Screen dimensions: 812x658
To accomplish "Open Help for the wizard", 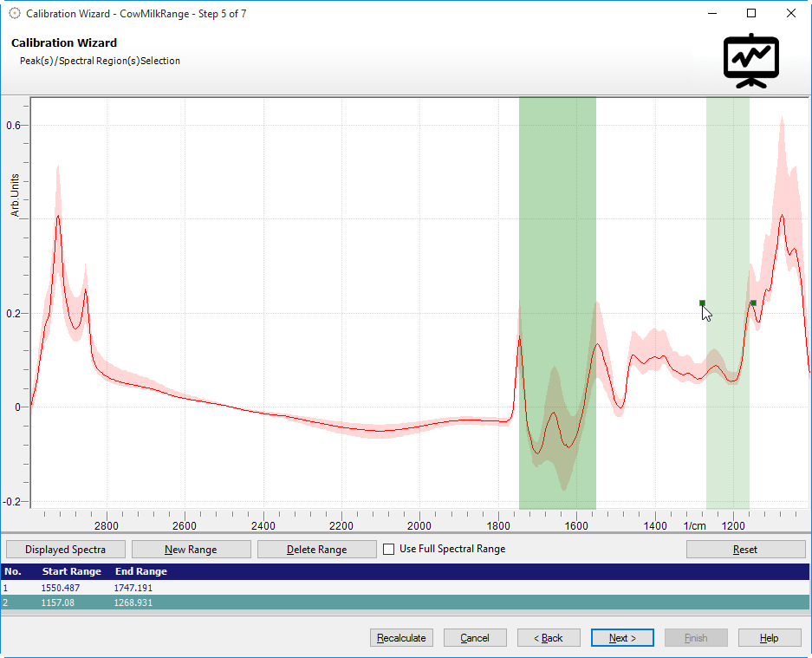I will coord(770,638).
